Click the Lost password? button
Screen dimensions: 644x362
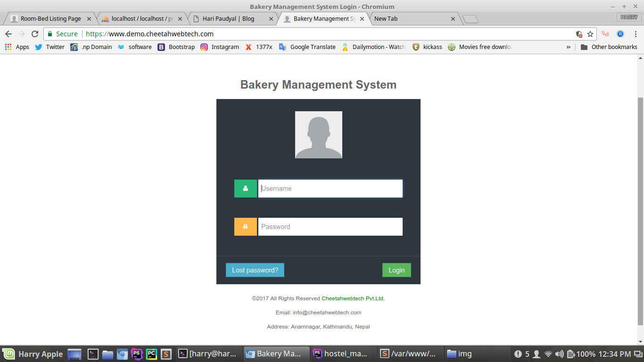[x=255, y=270]
